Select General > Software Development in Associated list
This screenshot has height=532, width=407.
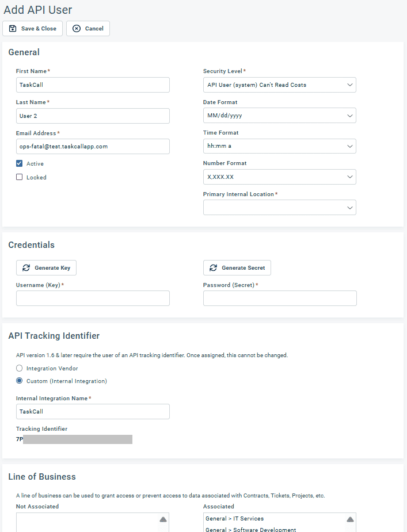(251, 529)
